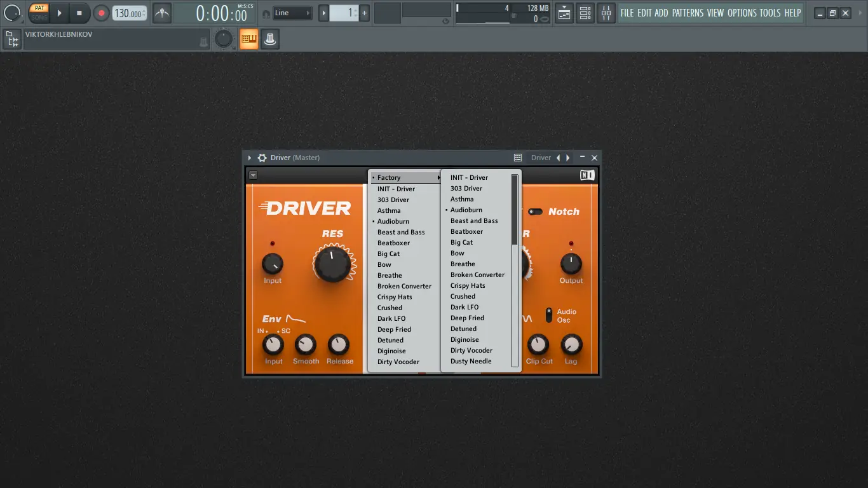Stop playback with the stop button
The height and width of the screenshot is (488, 868).
pos(79,13)
